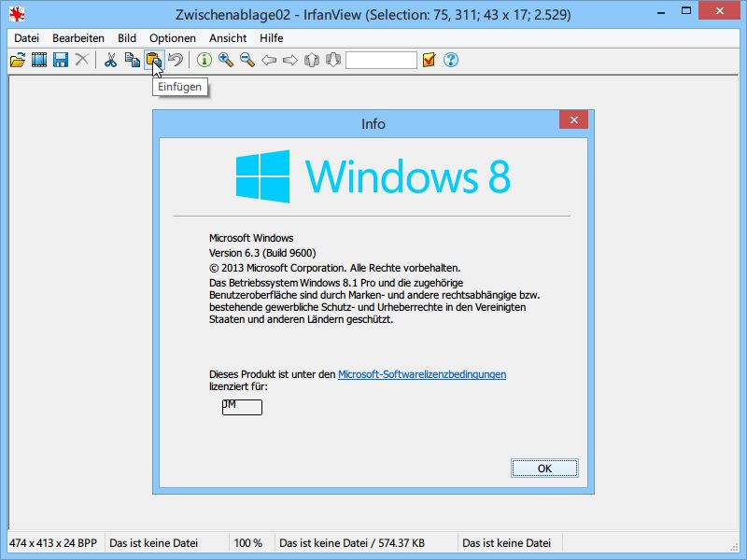Click the OK button in Info dialog

tap(544, 469)
